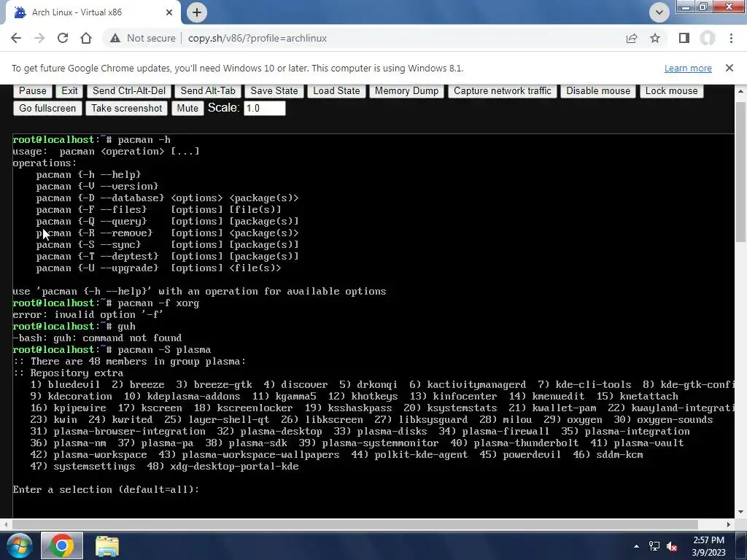
Task: Open the tab search dropdown
Action: pos(659,12)
